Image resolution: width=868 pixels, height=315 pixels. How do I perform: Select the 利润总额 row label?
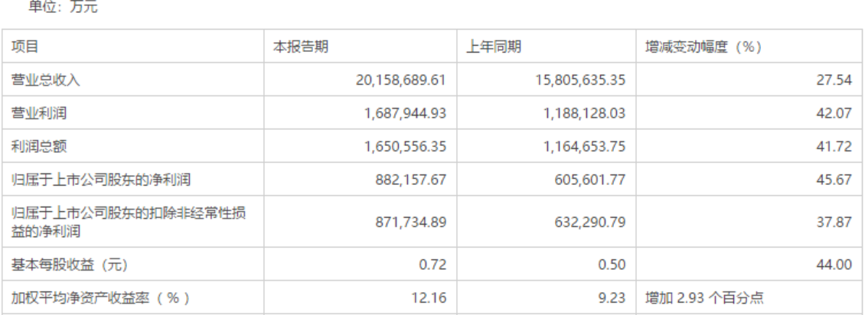point(33,146)
